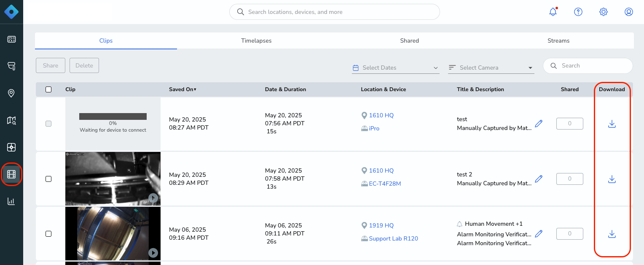This screenshot has height=265, width=644.
Task: Open the map search sidebar icon
Action: (x=11, y=121)
